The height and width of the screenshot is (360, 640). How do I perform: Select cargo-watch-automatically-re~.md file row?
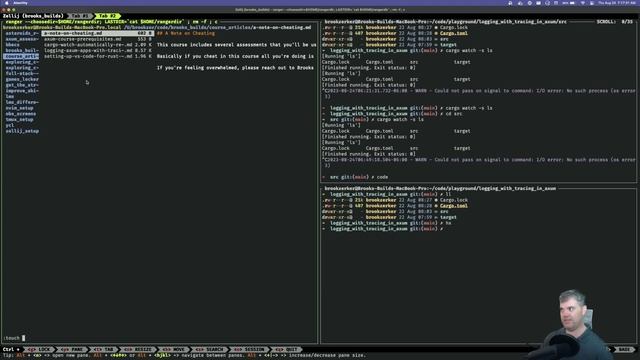[x=98, y=45]
